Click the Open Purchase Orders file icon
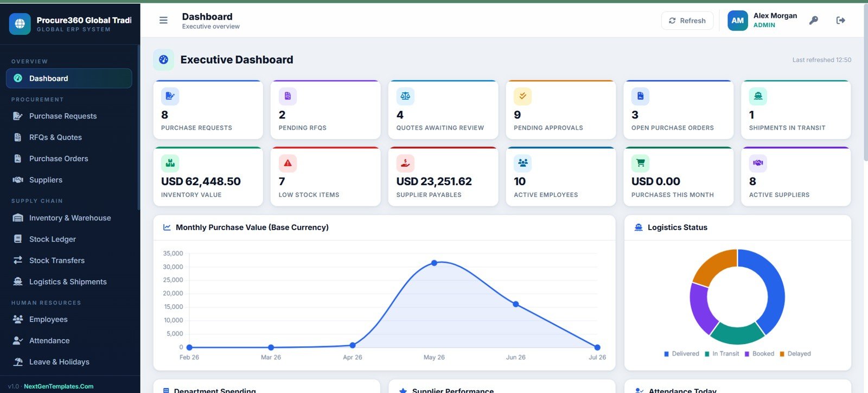This screenshot has width=868, height=393. coord(640,96)
